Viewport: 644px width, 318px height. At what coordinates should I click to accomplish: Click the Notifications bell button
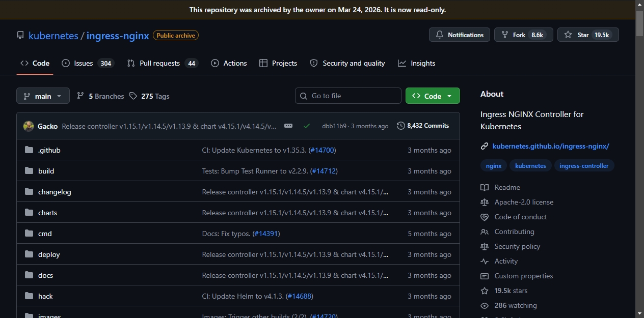click(460, 35)
